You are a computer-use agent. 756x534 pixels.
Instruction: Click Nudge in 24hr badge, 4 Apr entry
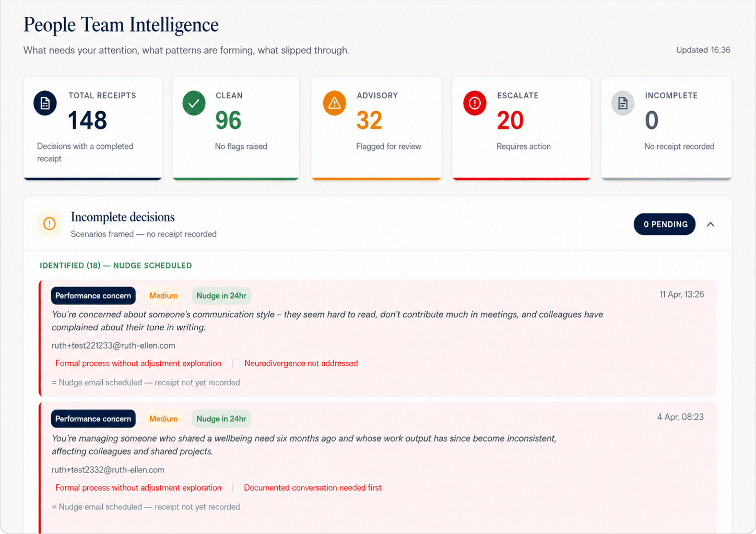click(221, 419)
